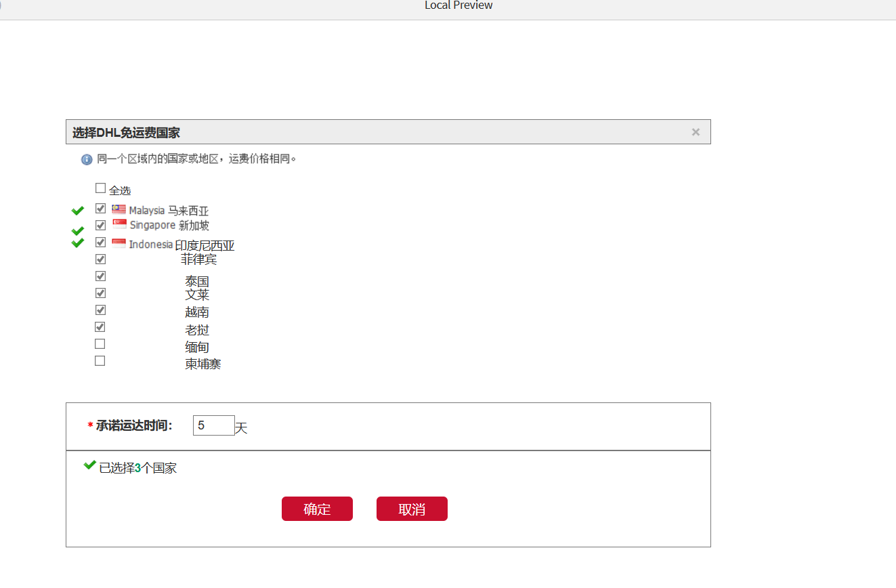Click the 全选 label text
896x588 pixels.
tap(120, 191)
